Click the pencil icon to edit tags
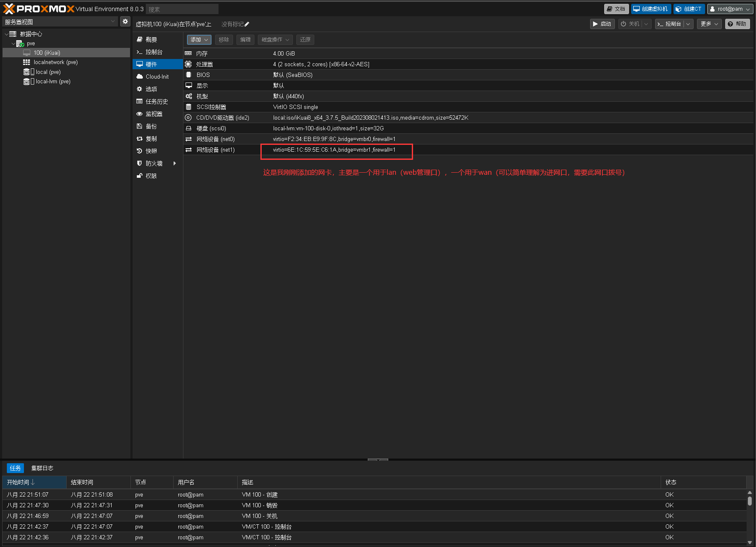 coord(247,24)
